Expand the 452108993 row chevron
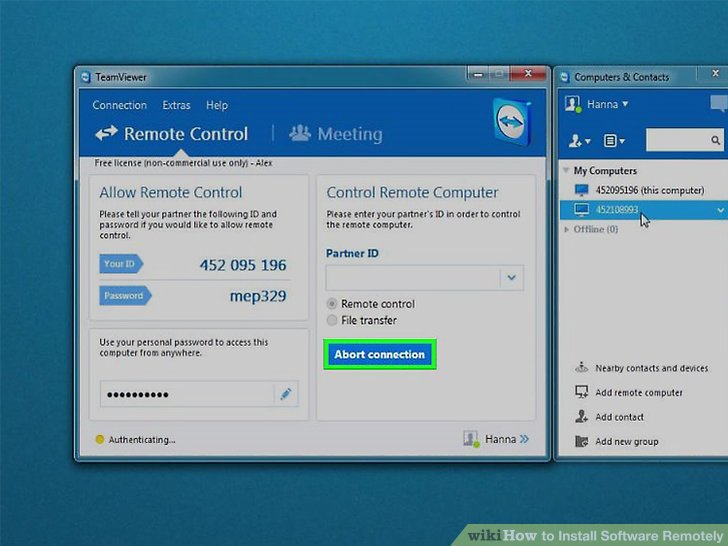 (720, 210)
